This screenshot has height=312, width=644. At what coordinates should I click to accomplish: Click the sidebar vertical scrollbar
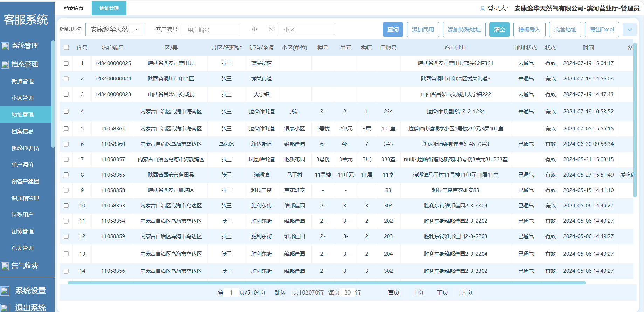click(53, 94)
